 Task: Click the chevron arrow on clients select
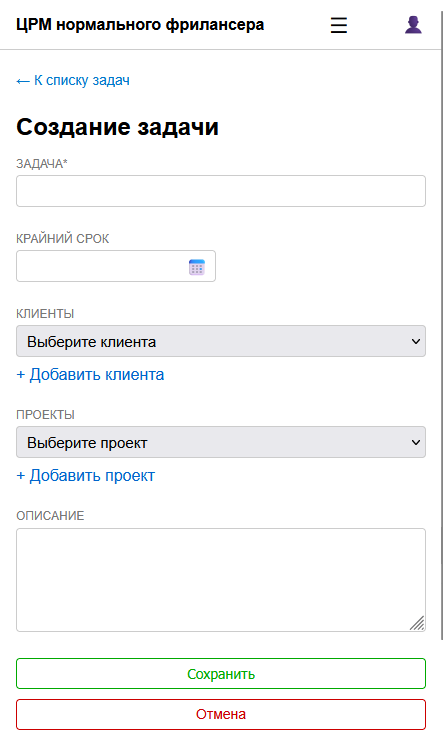click(x=416, y=341)
